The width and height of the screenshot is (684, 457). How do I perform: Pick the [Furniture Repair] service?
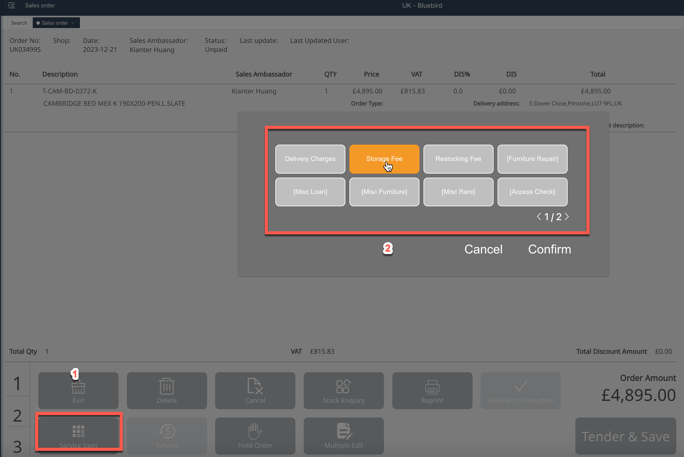coord(532,159)
